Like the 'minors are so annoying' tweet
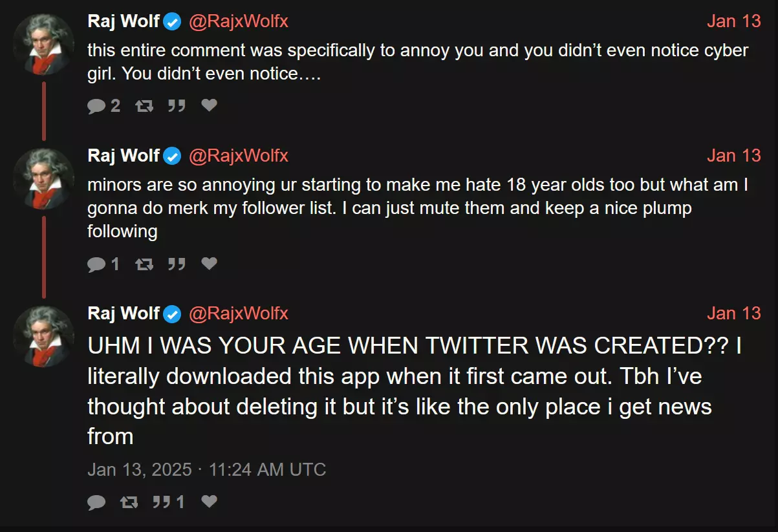Screen dimensions: 778x532 [209, 263]
